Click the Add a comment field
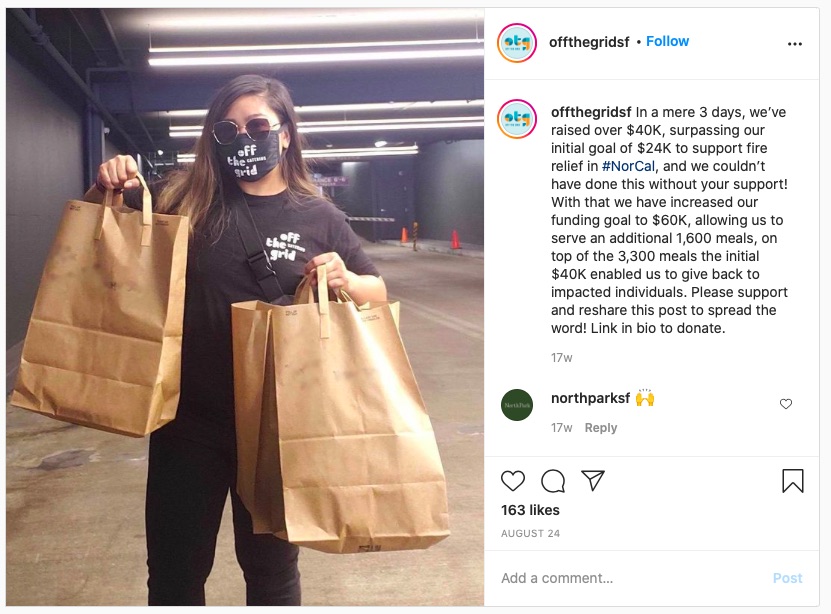 (x=631, y=578)
